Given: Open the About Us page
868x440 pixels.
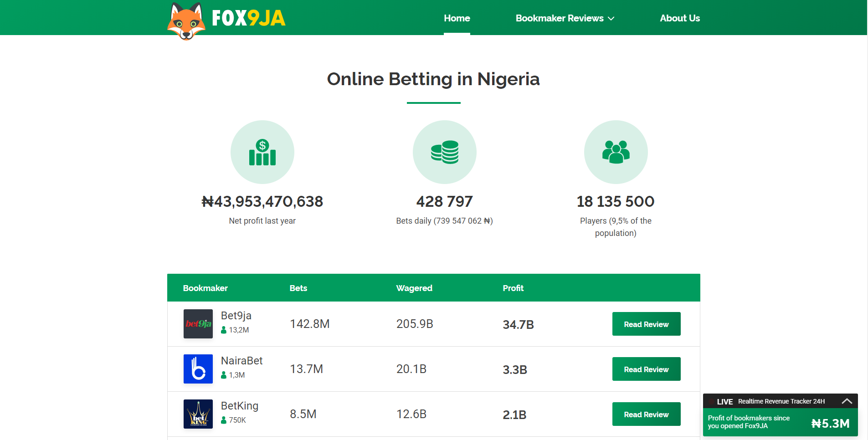Looking at the screenshot, I should [680, 18].
